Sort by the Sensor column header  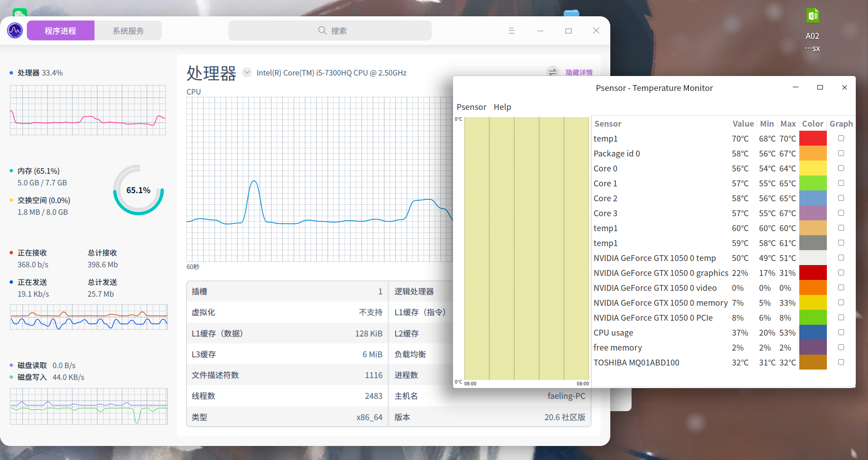coord(608,123)
